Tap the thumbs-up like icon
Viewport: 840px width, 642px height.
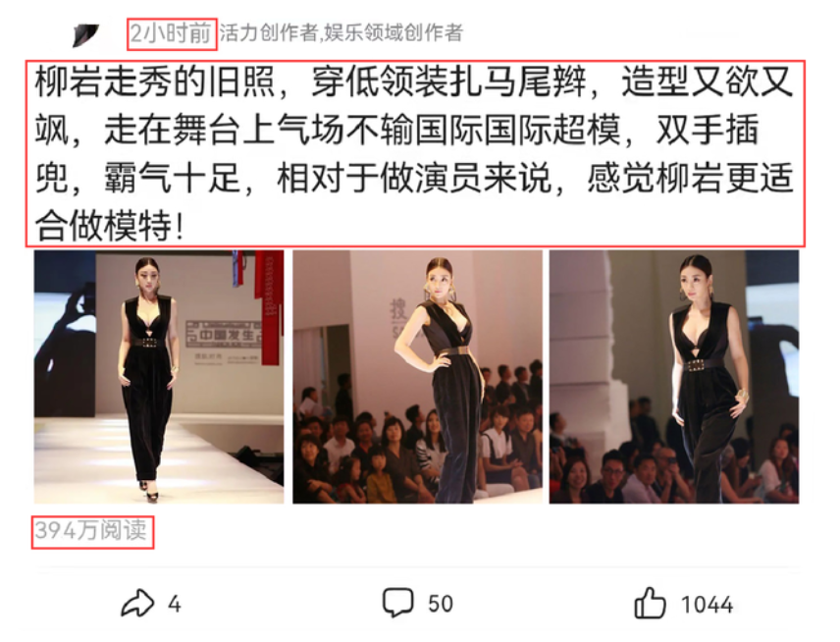click(650, 603)
